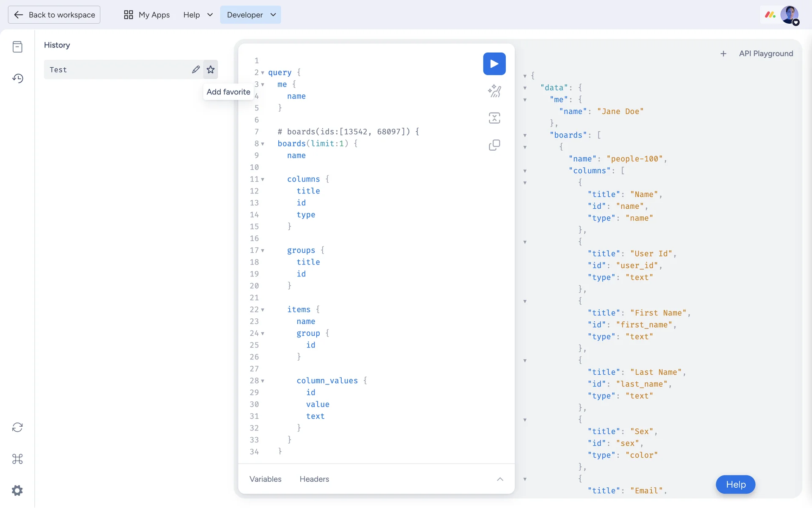
Task: Select the Variables tab
Action: click(265, 479)
